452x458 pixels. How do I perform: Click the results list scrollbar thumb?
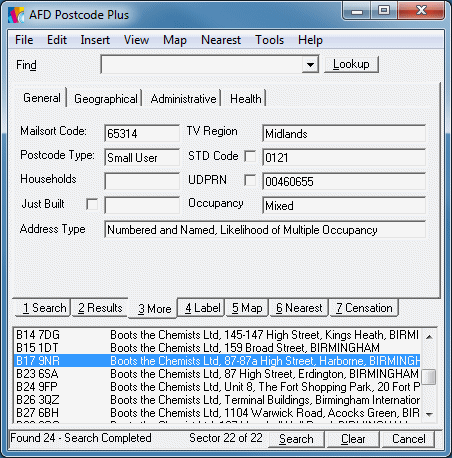tap(429, 377)
